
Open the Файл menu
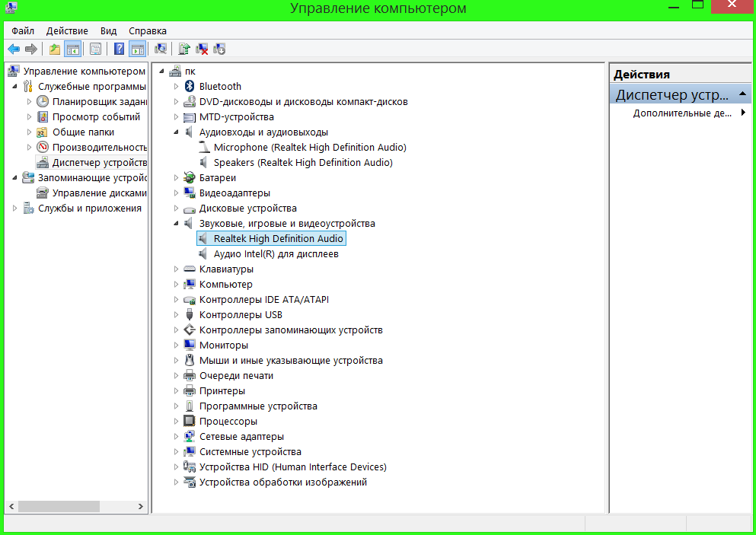click(x=23, y=31)
